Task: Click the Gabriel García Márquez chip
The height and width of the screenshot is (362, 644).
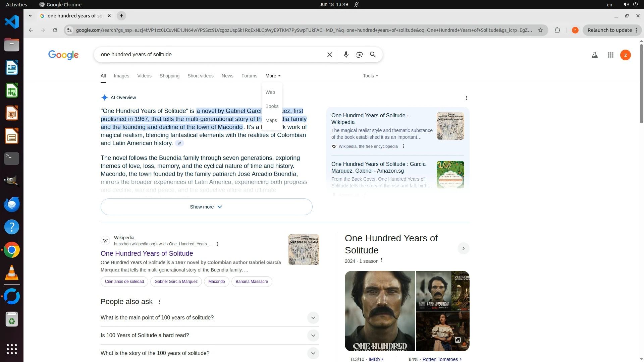Action: 176,282
